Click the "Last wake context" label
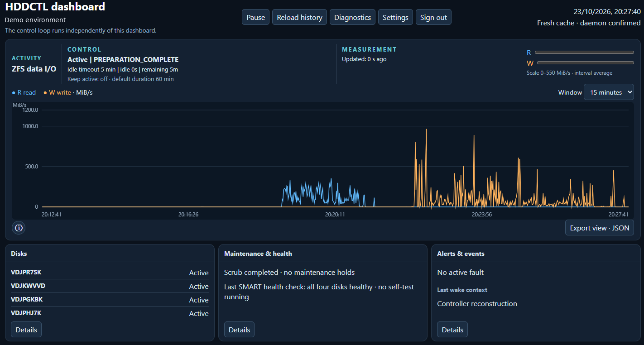The height and width of the screenshot is (345, 644). click(462, 290)
